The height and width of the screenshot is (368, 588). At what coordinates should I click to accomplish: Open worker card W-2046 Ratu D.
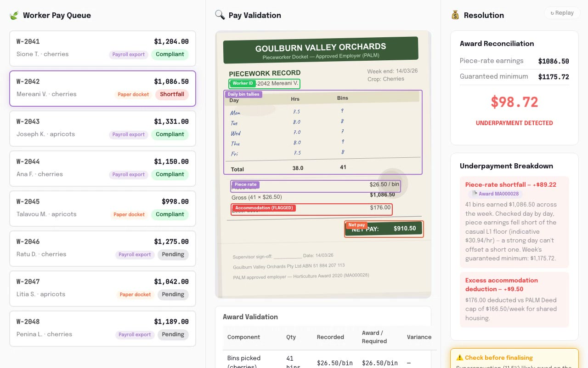click(x=102, y=248)
